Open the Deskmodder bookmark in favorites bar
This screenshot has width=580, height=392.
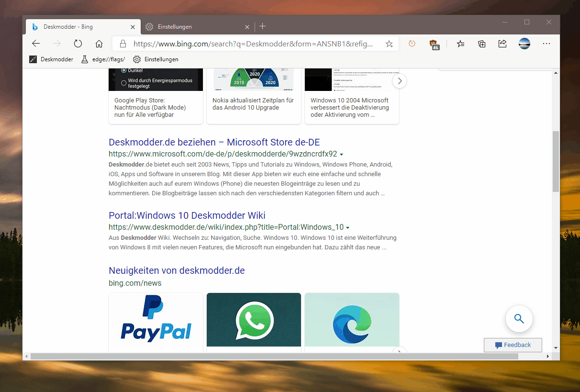click(51, 59)
